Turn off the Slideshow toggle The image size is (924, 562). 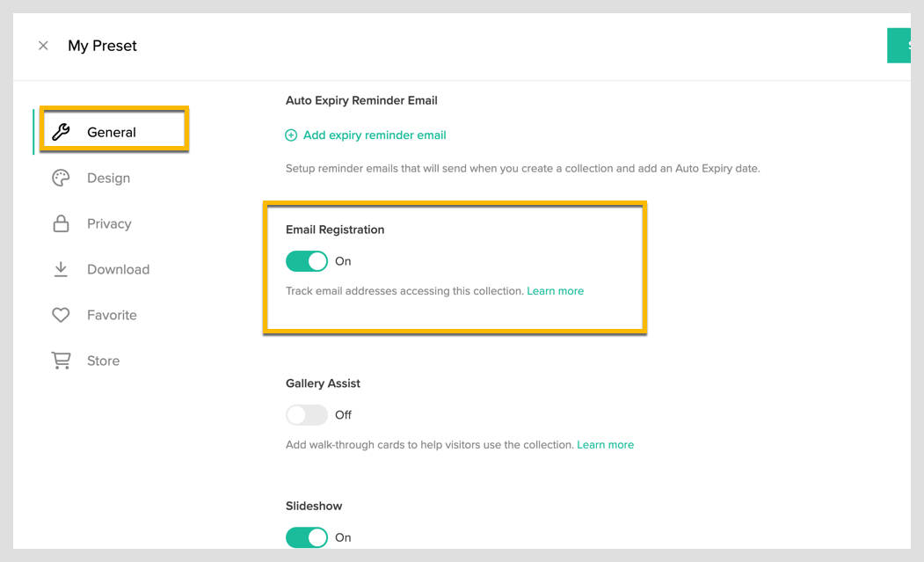click(307, 537)
